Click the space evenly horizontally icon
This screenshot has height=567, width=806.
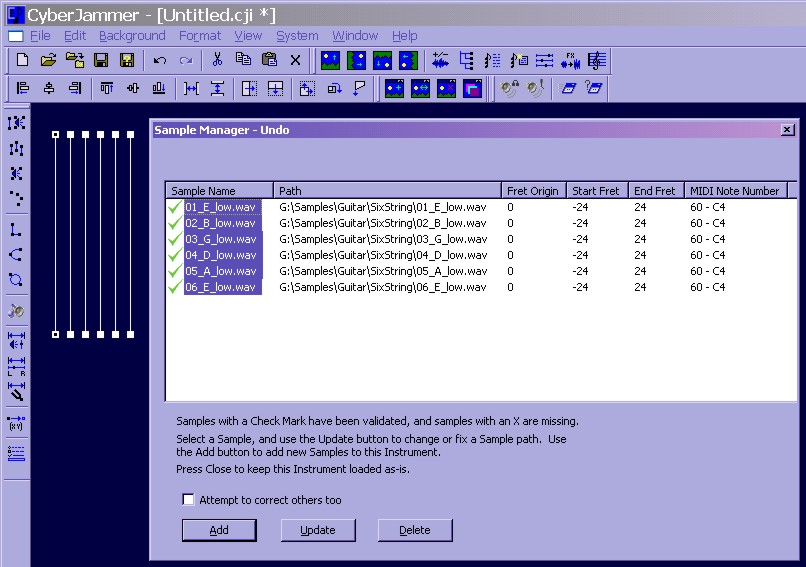click(191, 88)
